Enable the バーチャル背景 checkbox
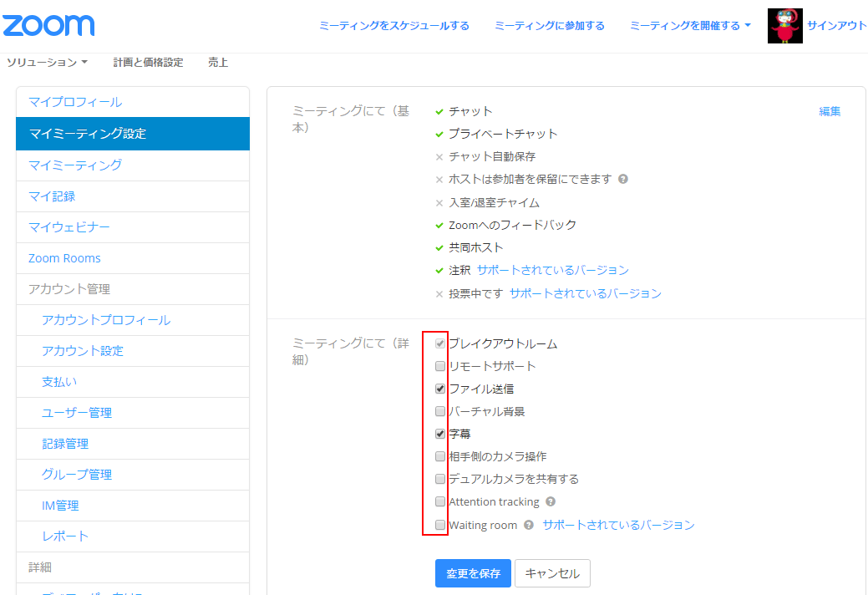 click(x=440, y=411)
